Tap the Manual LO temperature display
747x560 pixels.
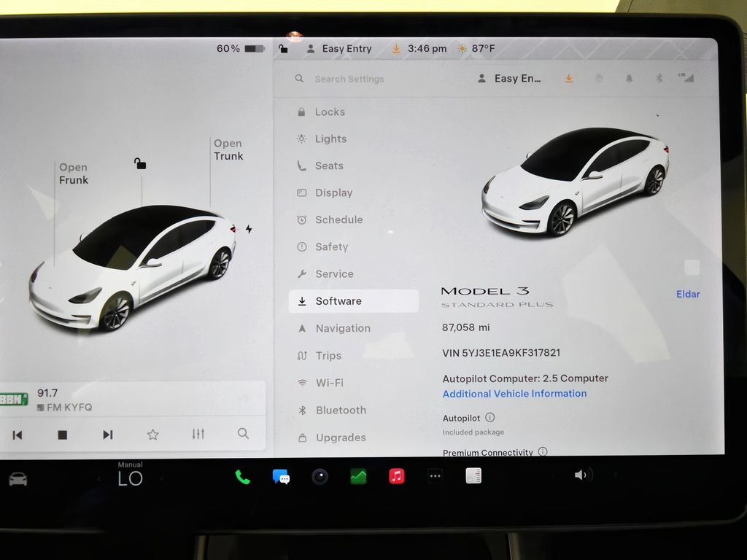click(x=130, y=474)
